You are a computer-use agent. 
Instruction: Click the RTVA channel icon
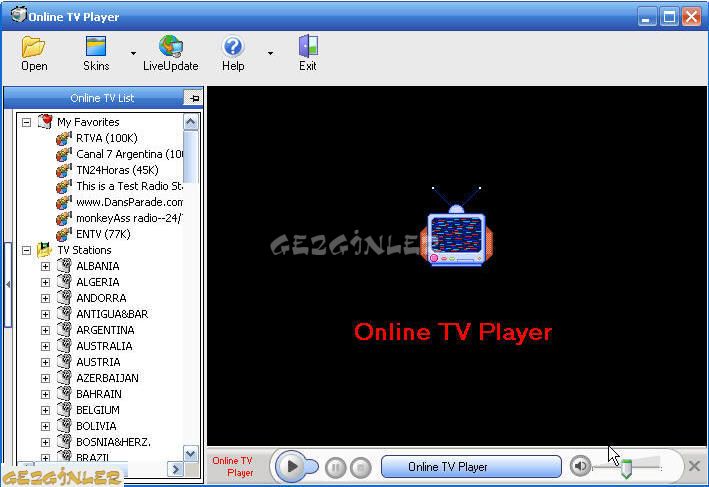64,138
